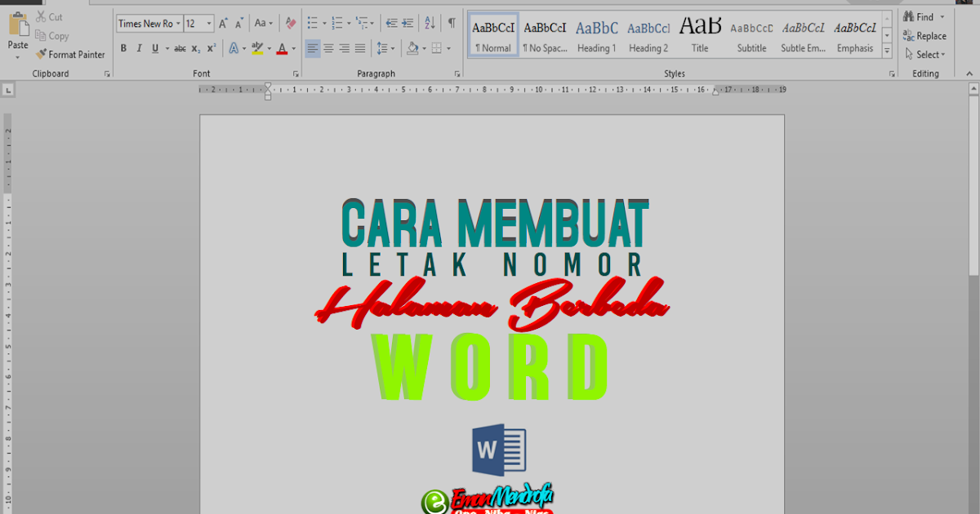980x514 pixels.
Task: Toggle Align Left paragraph alignment
Action: point(313,49)
